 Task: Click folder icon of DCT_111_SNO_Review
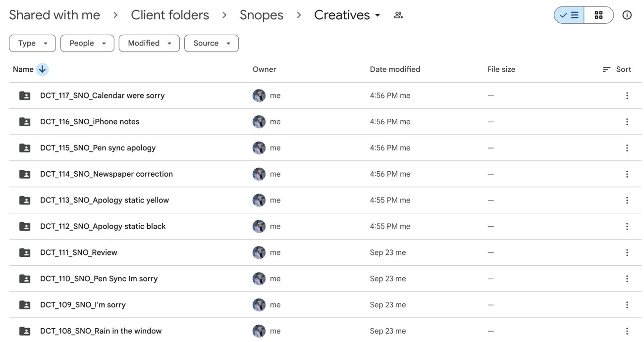tap(25, 252)
